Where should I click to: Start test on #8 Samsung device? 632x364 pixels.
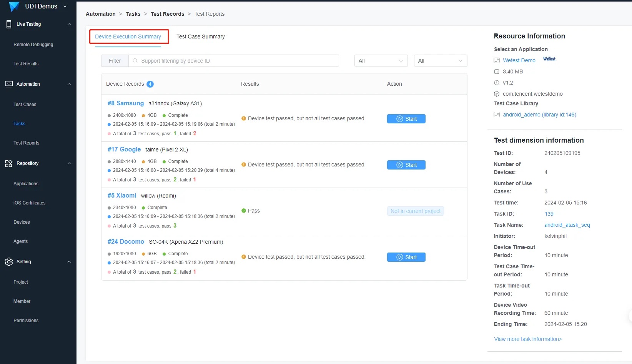click(x=406, y=119)
